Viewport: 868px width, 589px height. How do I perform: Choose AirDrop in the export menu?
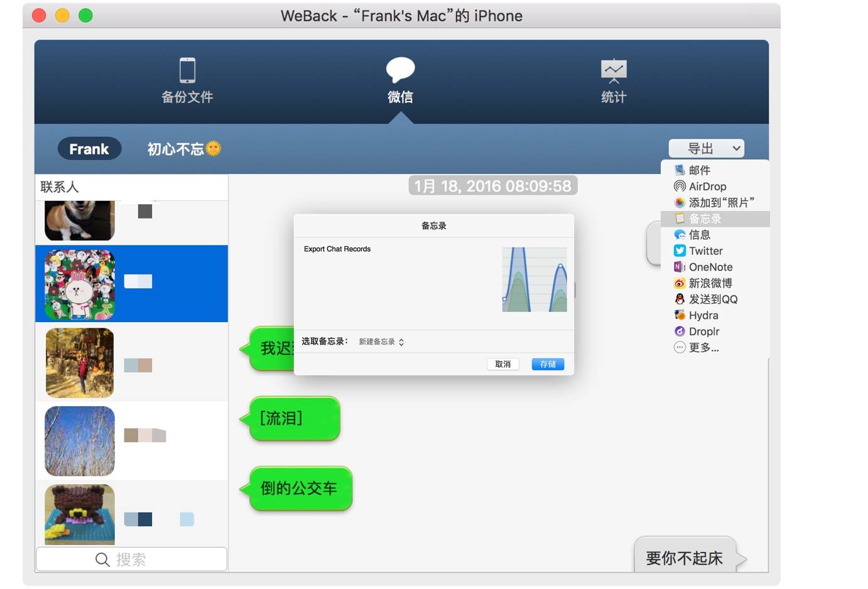tap(715, 186)
